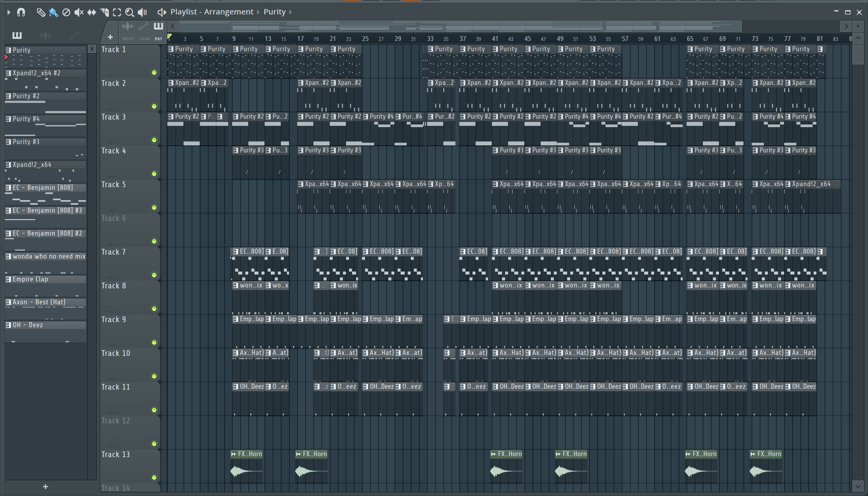868x496 pixels.
Task: Toggle the magnet snap-to-grid icon
Action: tap(21, 12)
